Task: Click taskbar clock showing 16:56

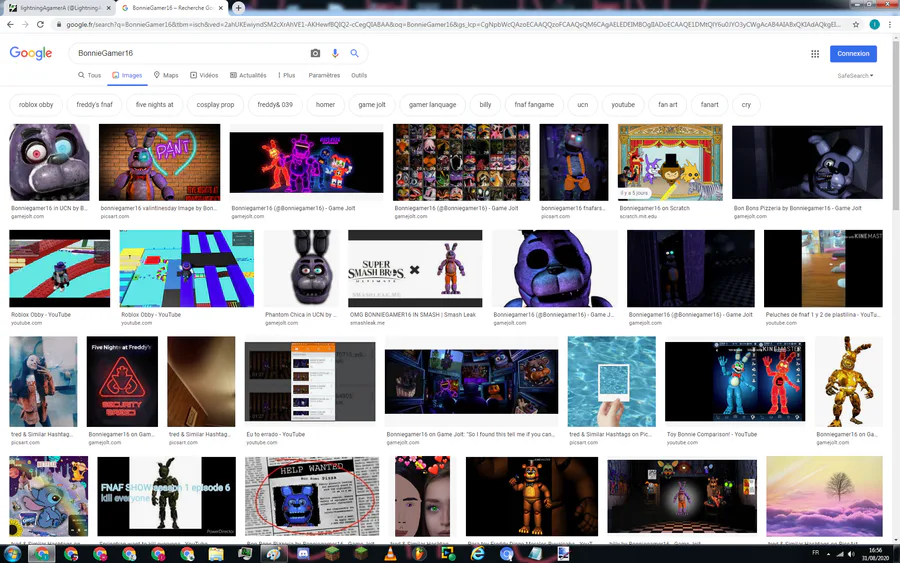Action: (875, 554)
